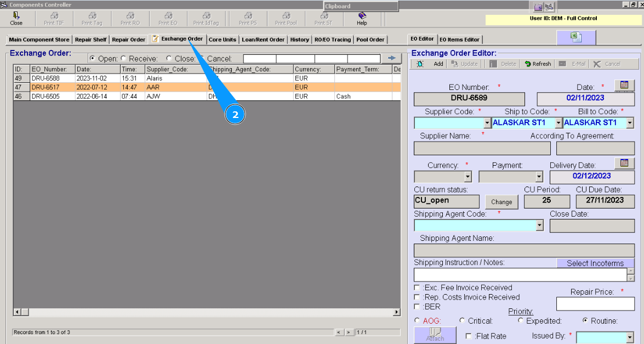This screenshot has width=644, height=344.
Task: Click the Print TIF printer icon
Action: (54, 15)
